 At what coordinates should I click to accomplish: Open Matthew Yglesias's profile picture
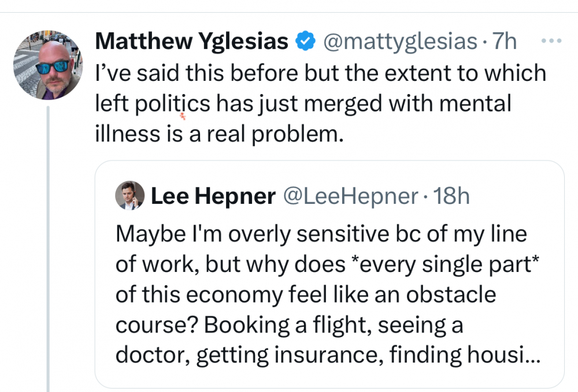point(48,65)
